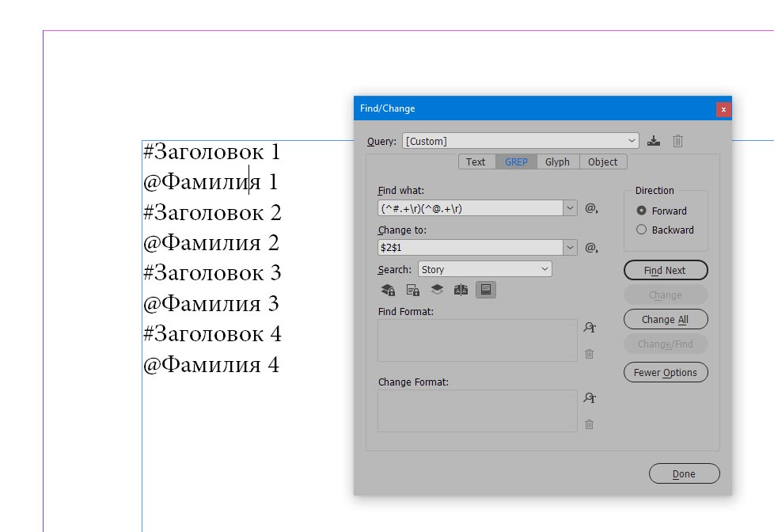Switch to the Object tab

(x=603, y=162)
